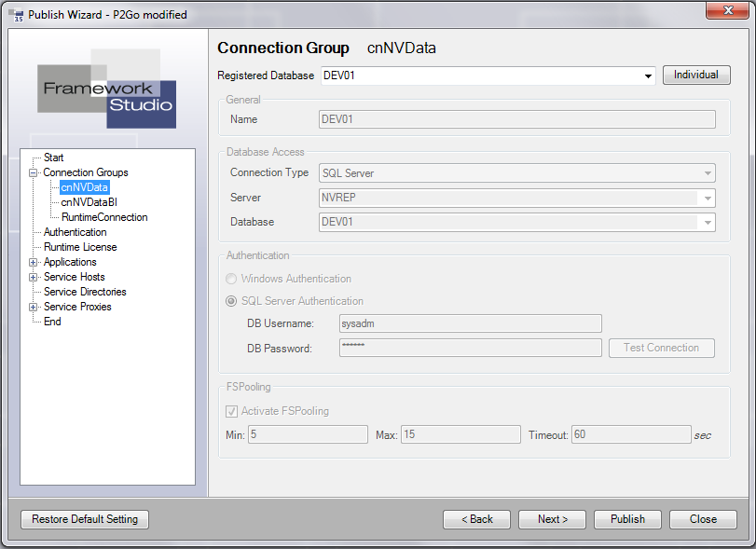This screenshot has height=549, width=756.
Task: Expand the Service Proxies tree node
Action: point(34,307)
